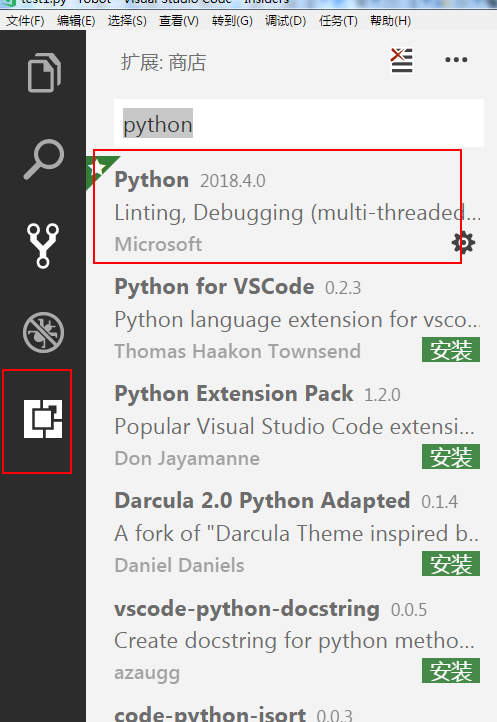Click the Microsoft publisher name

coord(158,244)
